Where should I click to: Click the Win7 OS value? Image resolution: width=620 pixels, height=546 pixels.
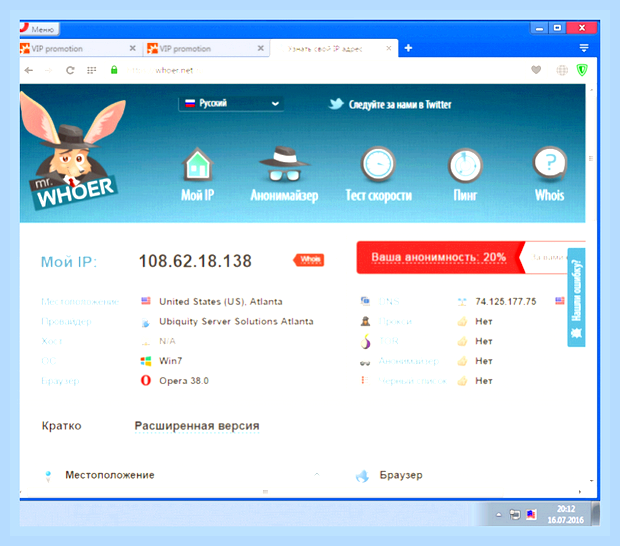(x=170, y=361)
